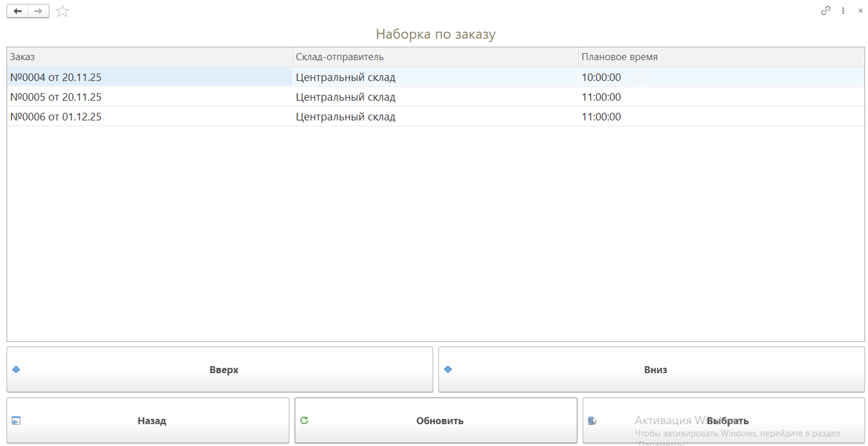Select order №0006 от 01.12.25
Image resolution: width=868 pixels, height=446 pixels.
[x=56, y=117]
